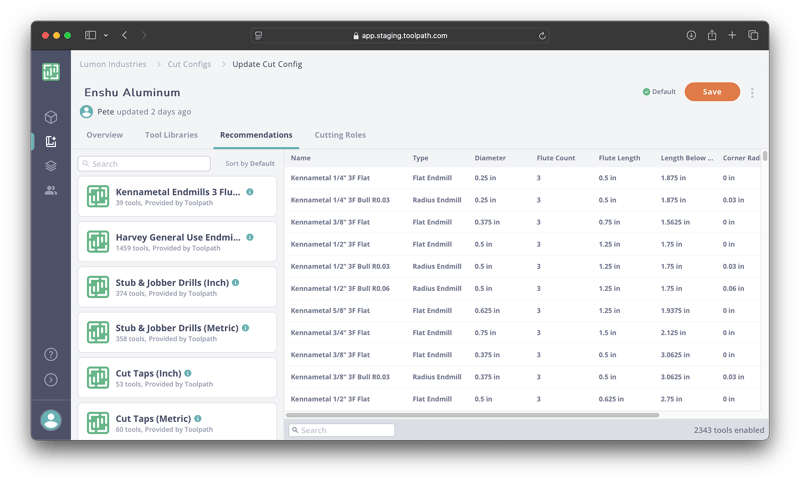Expand sidebar with the arrow circle icon

coord(51,379)
